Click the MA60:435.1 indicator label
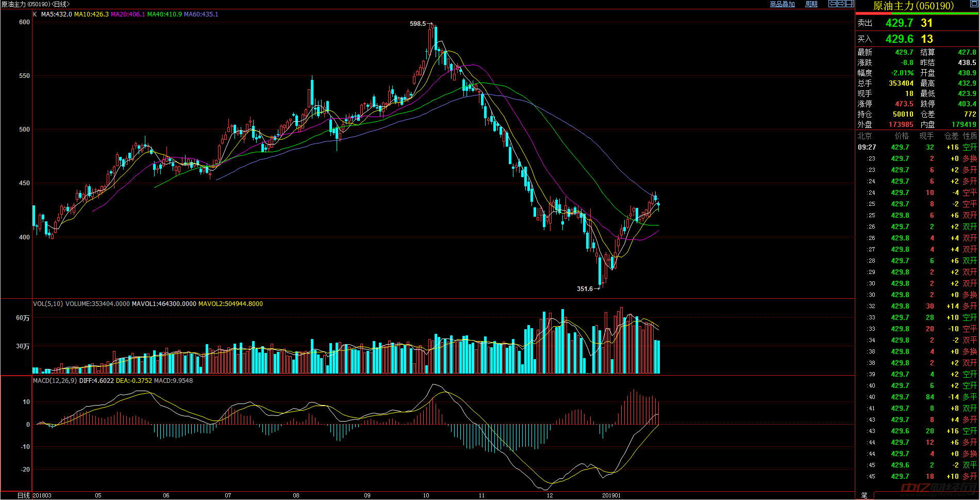The image size is (980, 500). [x=201, y=14]
